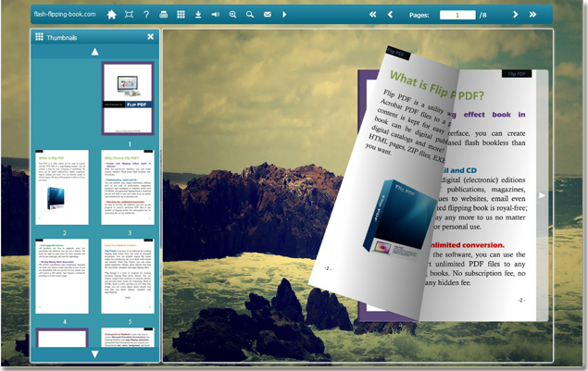Click the Download icon

[x=198, y=15]
